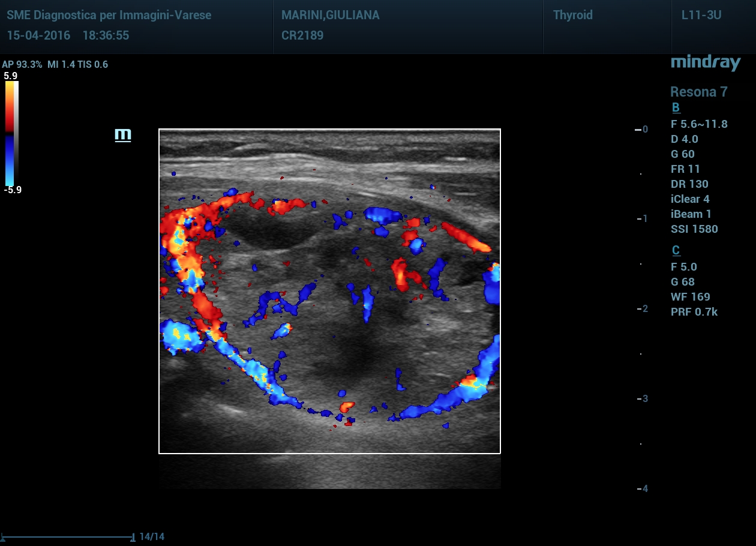Click the iBeam 1 setting
This screenshot has height=546, width=756.
[x=691, y=214]
